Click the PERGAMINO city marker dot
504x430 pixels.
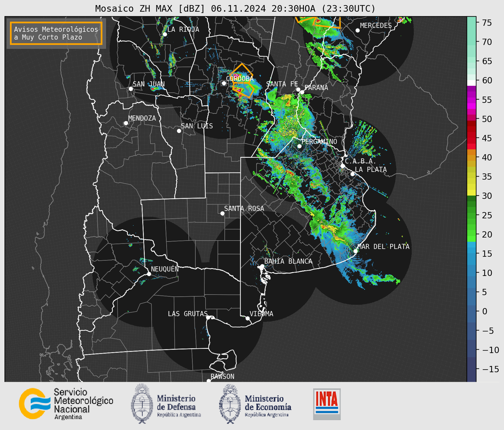tap(299, 146)
